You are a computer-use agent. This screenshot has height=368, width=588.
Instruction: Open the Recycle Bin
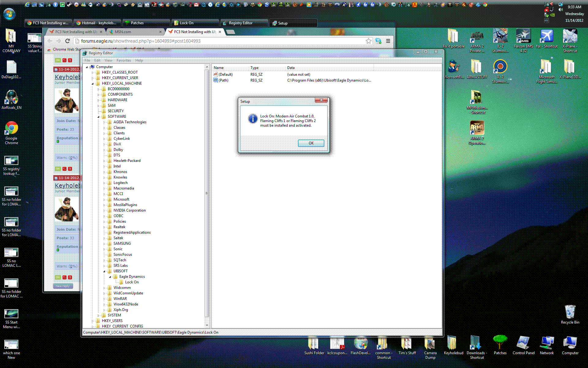coord(570,314)
